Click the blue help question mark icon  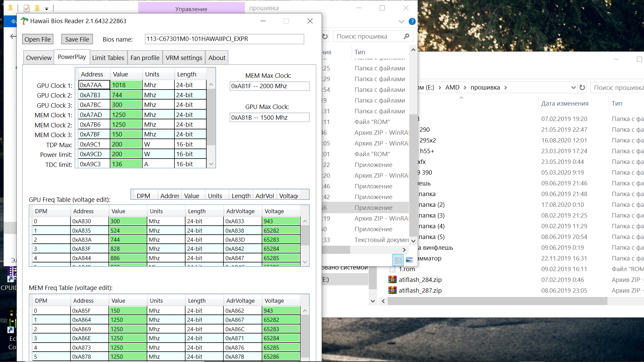(x=412, y=21)
